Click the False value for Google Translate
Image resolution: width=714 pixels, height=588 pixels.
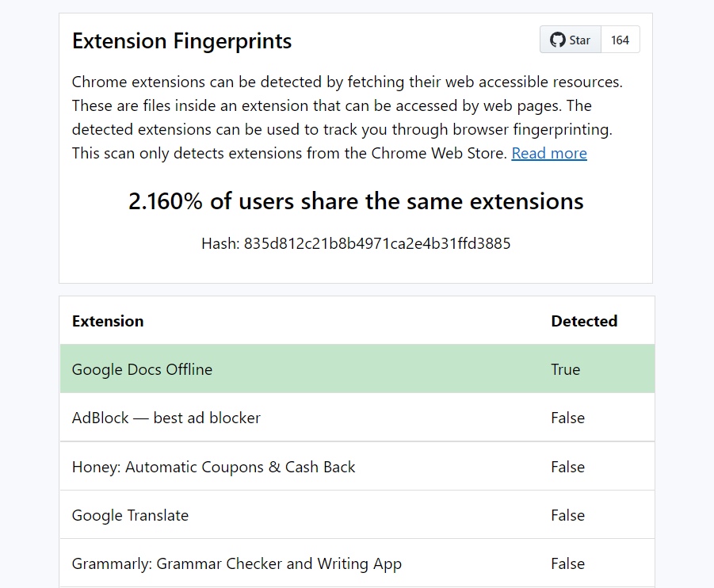pos(567,515)
